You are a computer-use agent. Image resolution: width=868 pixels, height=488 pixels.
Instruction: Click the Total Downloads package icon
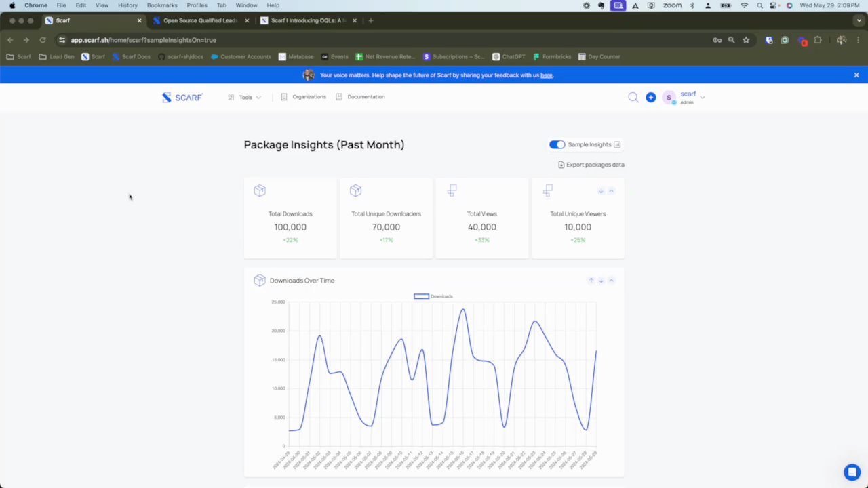point(260,190)
